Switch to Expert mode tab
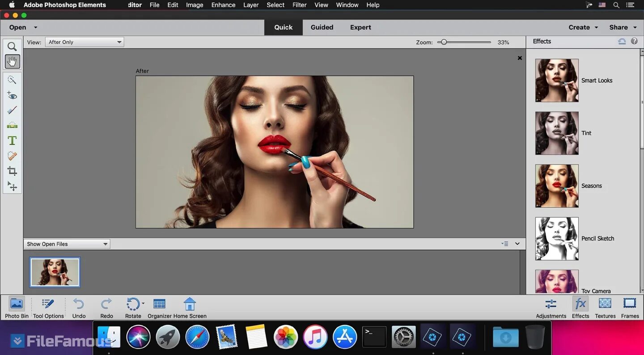 (360, 27)
